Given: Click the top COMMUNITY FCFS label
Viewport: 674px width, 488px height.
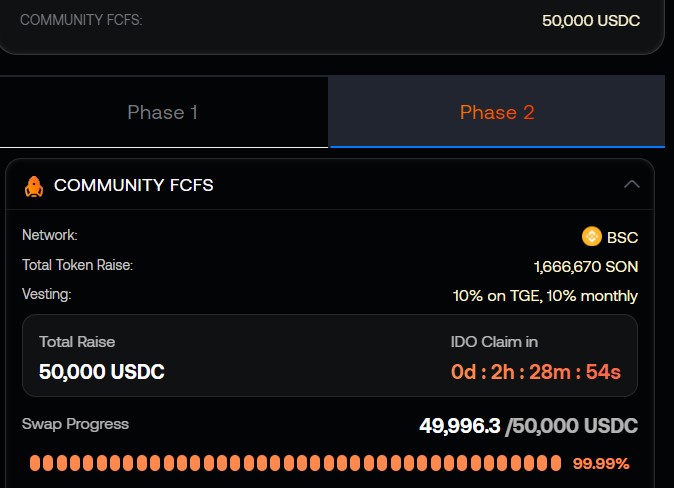Looking at the screenshot, I should point(81,19).
